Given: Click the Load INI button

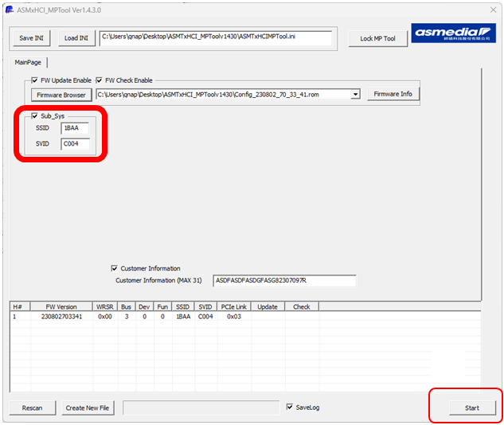Looking at the screenshot, I should [x=76, y=38].
